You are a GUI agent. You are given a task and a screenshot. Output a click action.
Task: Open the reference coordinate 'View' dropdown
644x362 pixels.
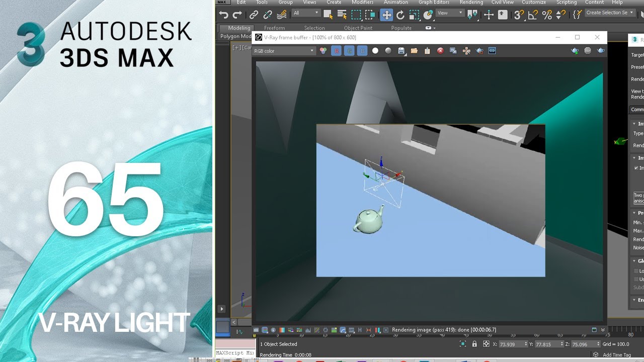[x=450, y=13]
